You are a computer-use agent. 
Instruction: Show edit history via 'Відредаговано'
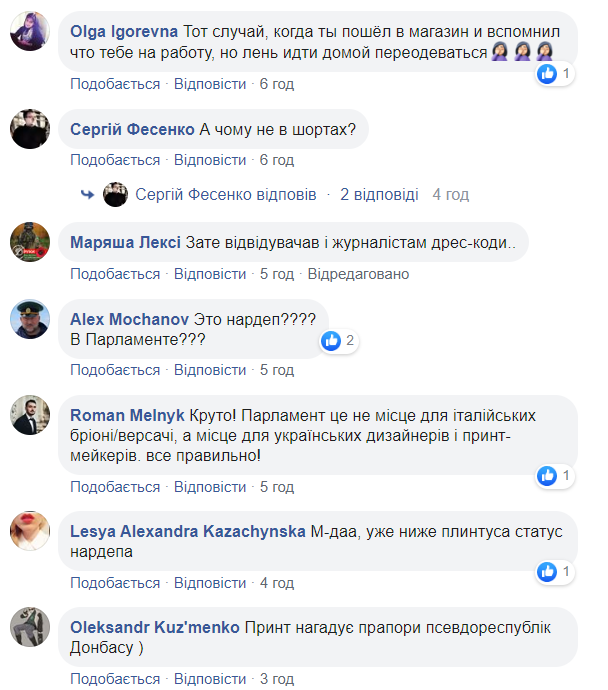(x=358, y=274)
